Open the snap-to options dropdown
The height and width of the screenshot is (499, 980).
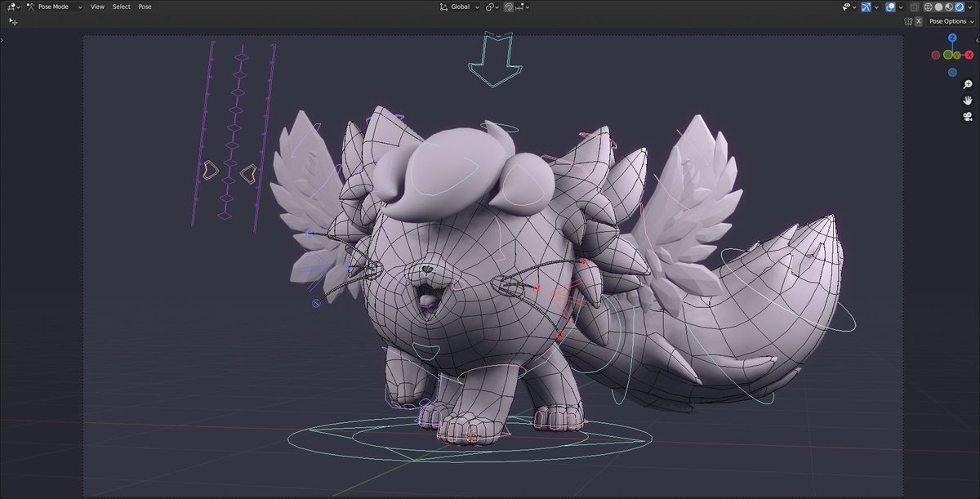coord(523,7)
